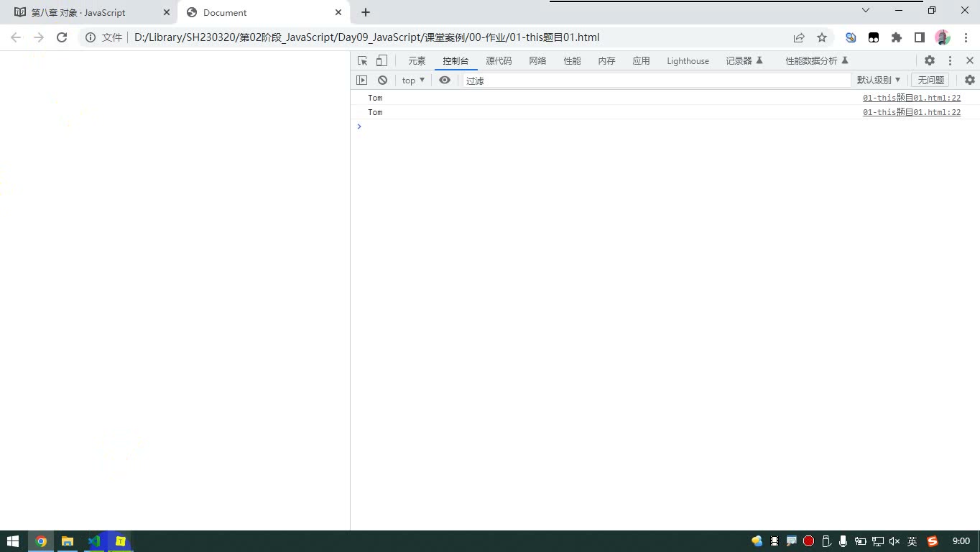Open DevTools more options menu

950,61
